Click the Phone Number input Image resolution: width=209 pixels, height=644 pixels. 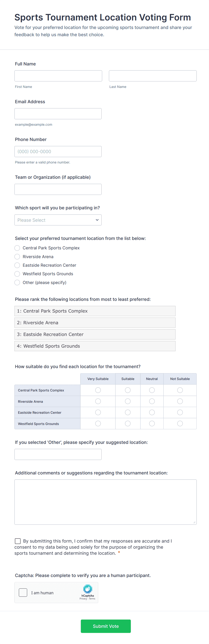[x=58, y=152]
